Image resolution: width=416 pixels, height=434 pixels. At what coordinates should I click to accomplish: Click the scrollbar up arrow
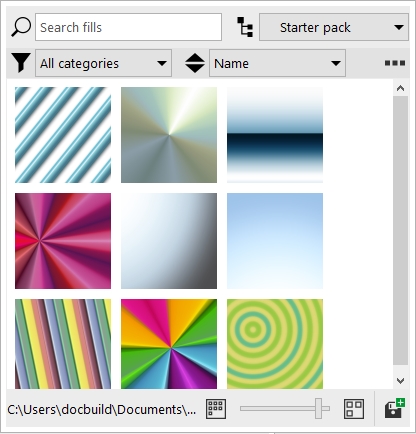pyautogui.click(x=400, y=88)
